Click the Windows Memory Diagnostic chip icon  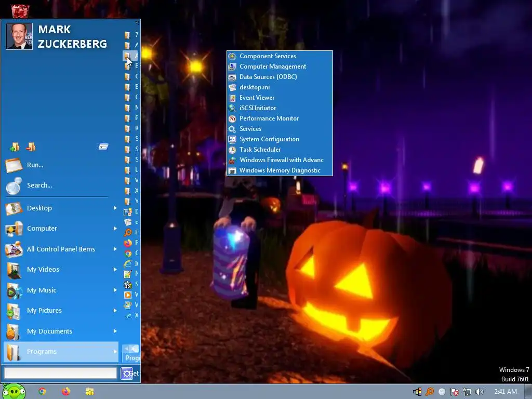(x=232, y=170)
